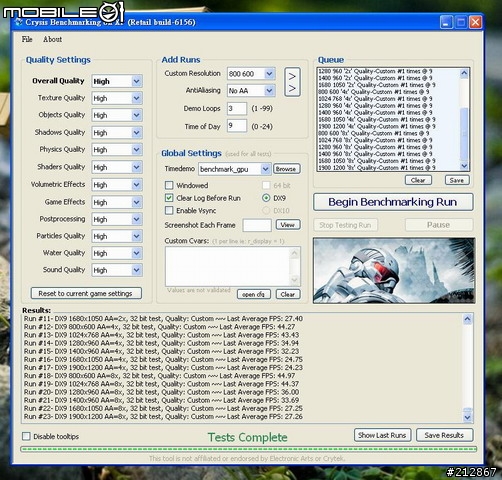Save the Queue list
Image resolution: width=502 pixels, height=480 pixels.
click(457, 180)
